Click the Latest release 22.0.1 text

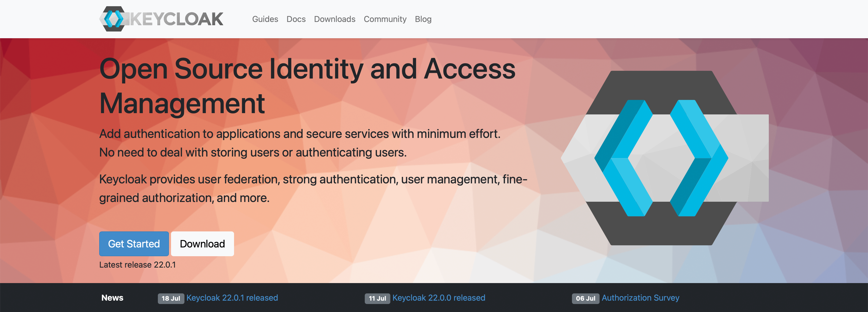[137, 265]
